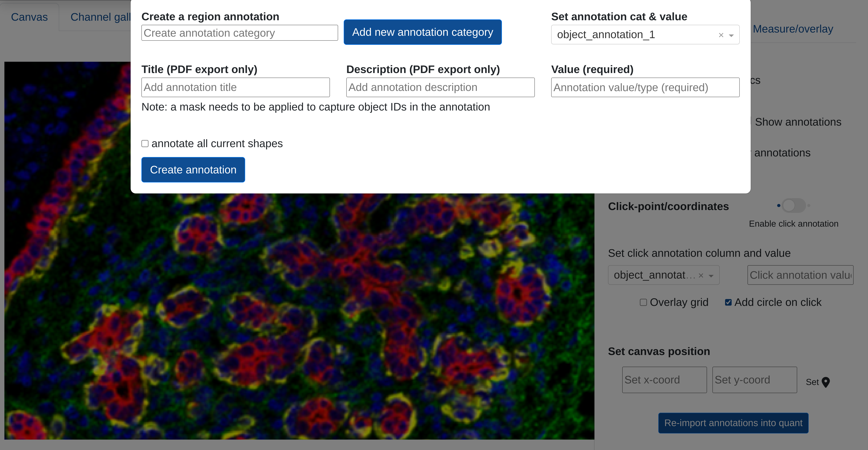Expand the object_annotation_1 category dropdown arrow

(731, 35)
